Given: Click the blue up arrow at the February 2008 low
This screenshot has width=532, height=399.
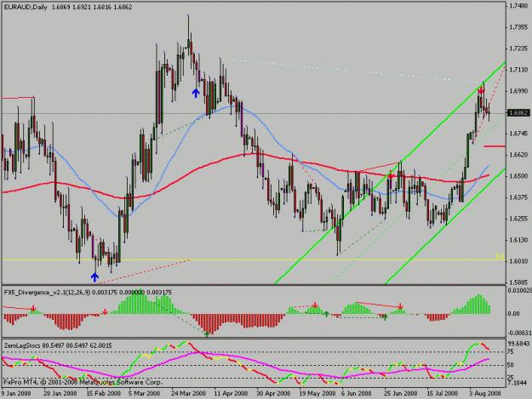Looking at the screenshot, I should [x=94, y=277].
